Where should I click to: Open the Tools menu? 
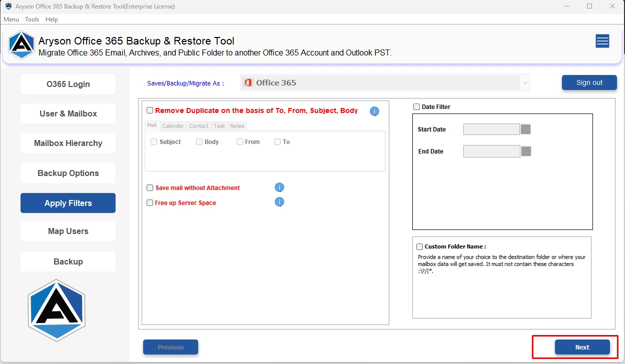[32, 19]
